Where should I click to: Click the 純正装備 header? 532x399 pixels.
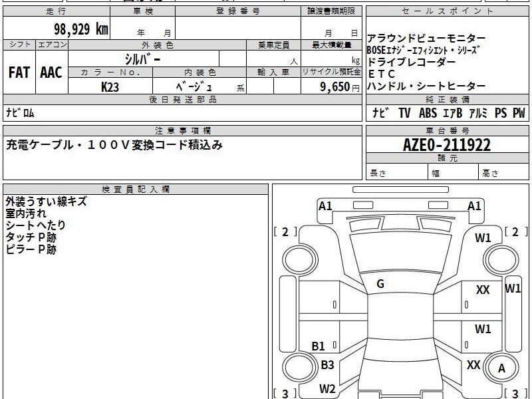[x=447, y=99]
